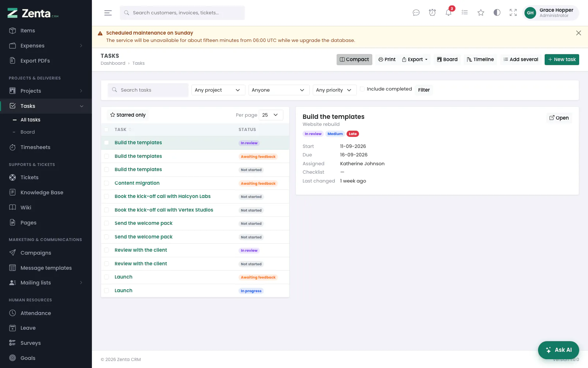Open the chat messages icon
The width and height of the screenshot is (588, 368).
pos(416,13)
